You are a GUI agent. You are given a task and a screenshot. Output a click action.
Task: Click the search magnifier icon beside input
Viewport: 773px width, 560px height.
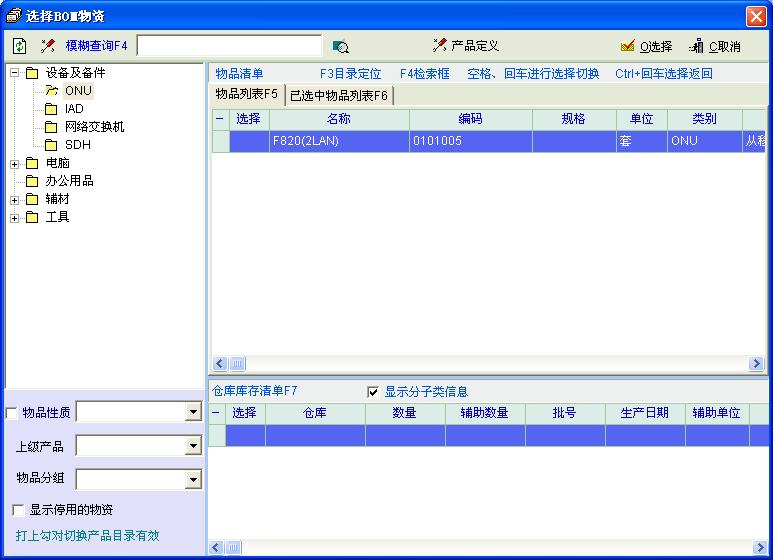point(340,46)
